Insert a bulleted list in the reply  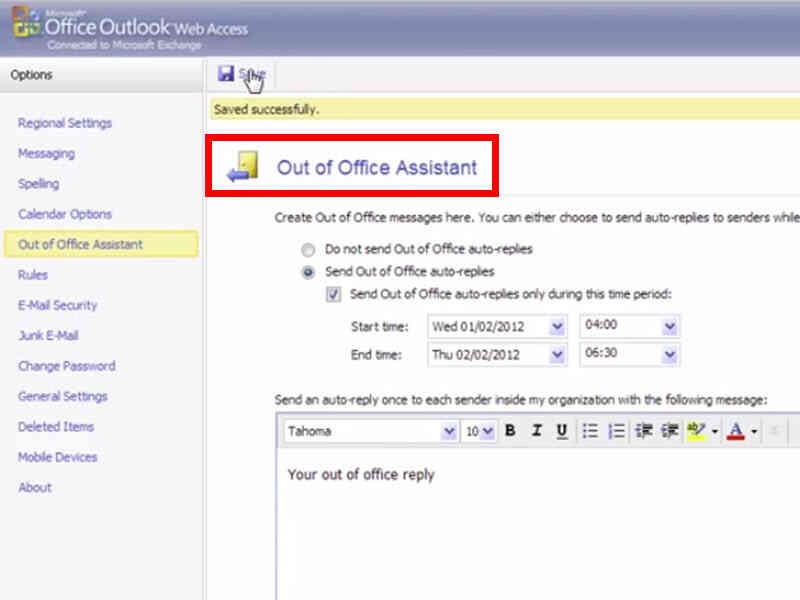[590, 430]
